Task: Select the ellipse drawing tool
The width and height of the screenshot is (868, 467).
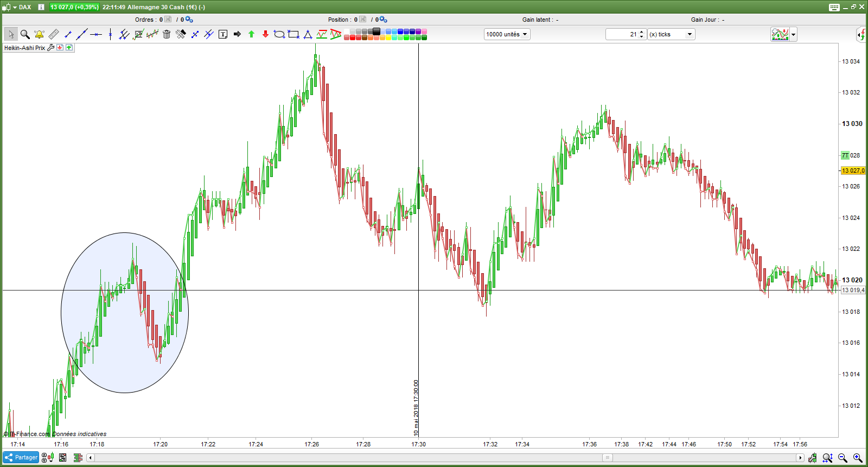Action: pos(279,34)
